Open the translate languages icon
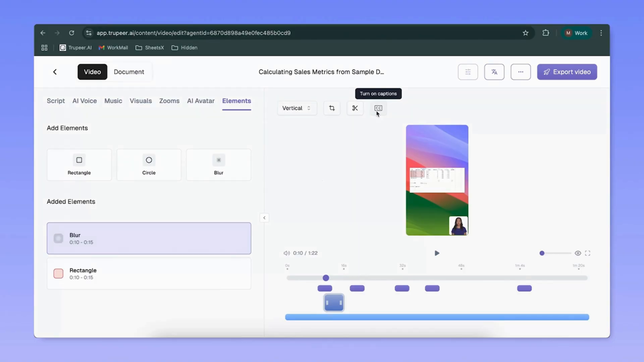Image resolution: width=644 pixels, height=362 pixels. pos(494,72)
